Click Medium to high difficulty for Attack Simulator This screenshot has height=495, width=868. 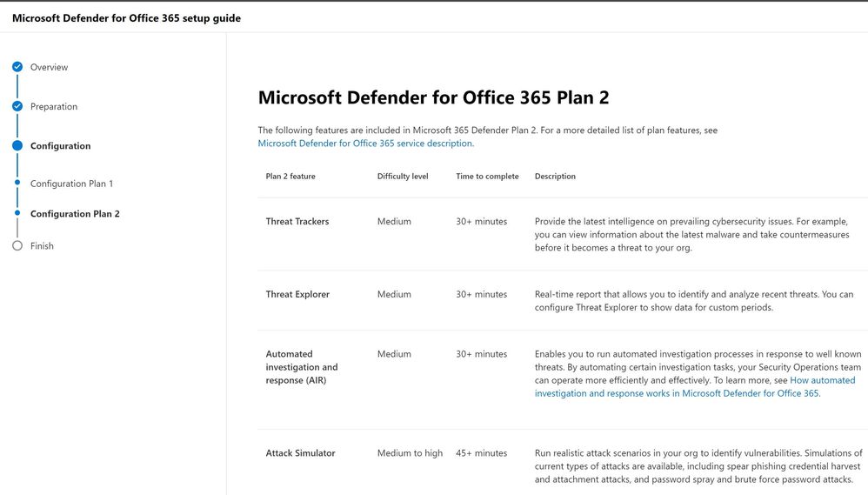tap(411, 453)
